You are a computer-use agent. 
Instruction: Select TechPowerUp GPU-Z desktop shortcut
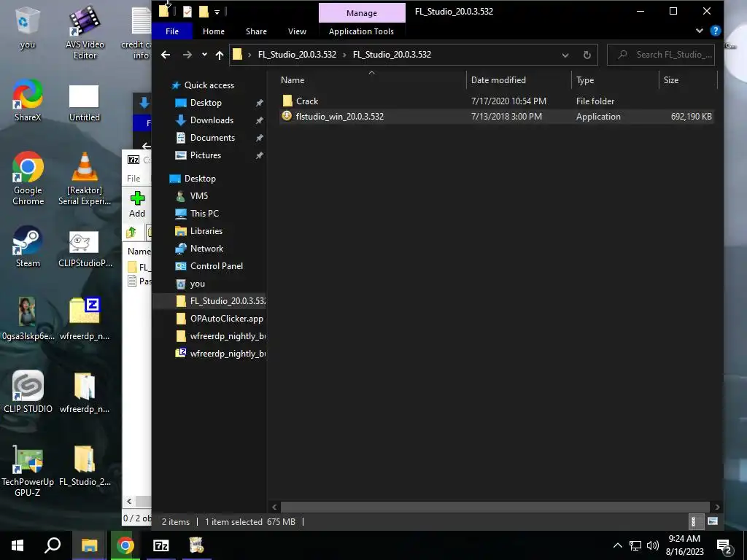pos(28,471)
